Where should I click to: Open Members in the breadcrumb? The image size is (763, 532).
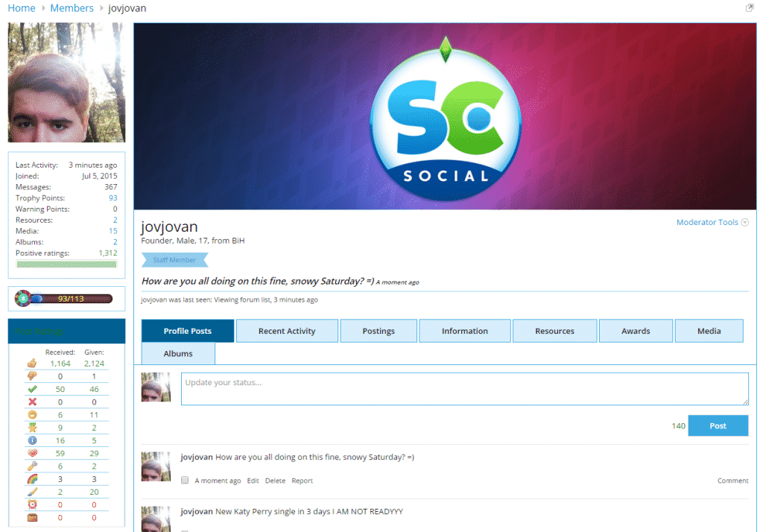[72, 8]
